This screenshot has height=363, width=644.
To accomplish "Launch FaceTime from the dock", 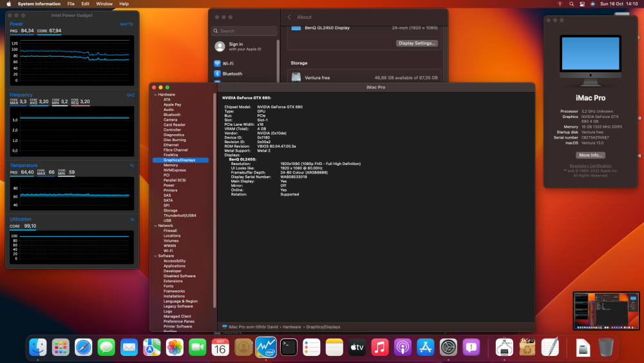I will point(198,348).
